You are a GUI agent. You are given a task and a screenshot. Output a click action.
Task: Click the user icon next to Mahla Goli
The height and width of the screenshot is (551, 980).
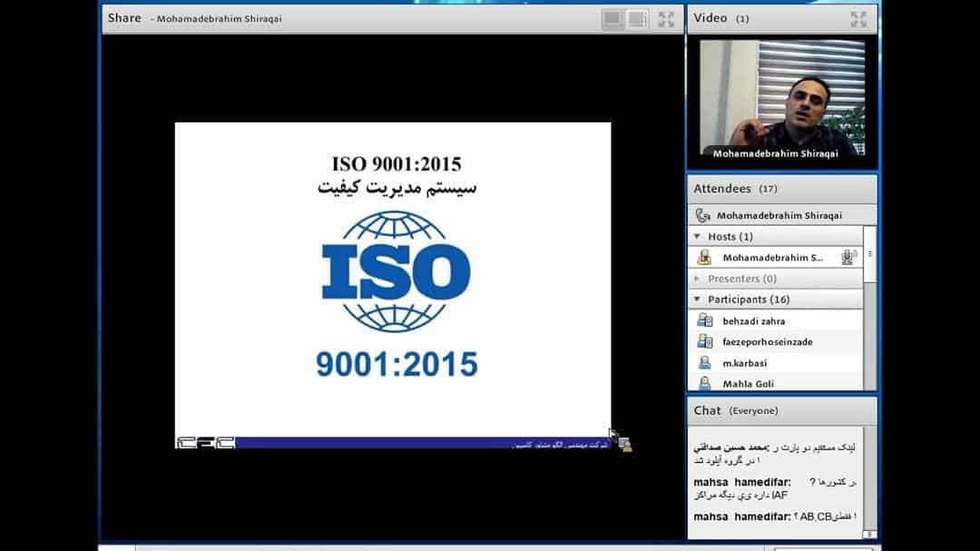coord(704,383)
